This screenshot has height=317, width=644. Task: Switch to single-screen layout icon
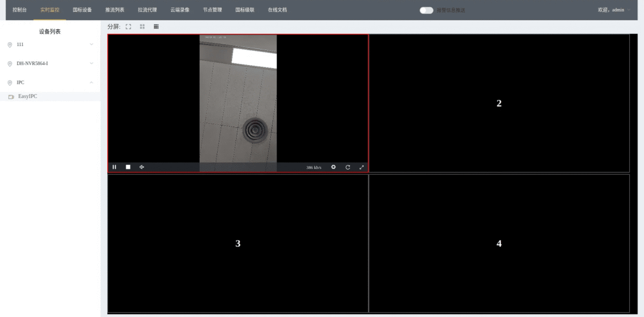click(x=129, y=26)
